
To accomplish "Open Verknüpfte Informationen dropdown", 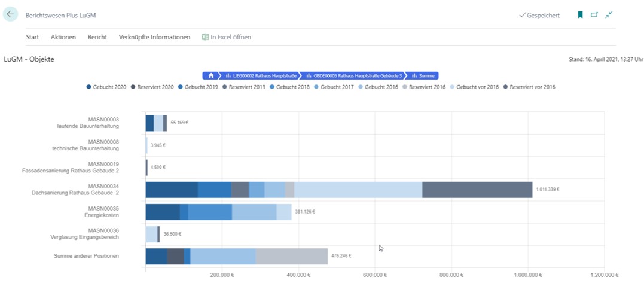I will pyautogui.click(x=154, y=37).
